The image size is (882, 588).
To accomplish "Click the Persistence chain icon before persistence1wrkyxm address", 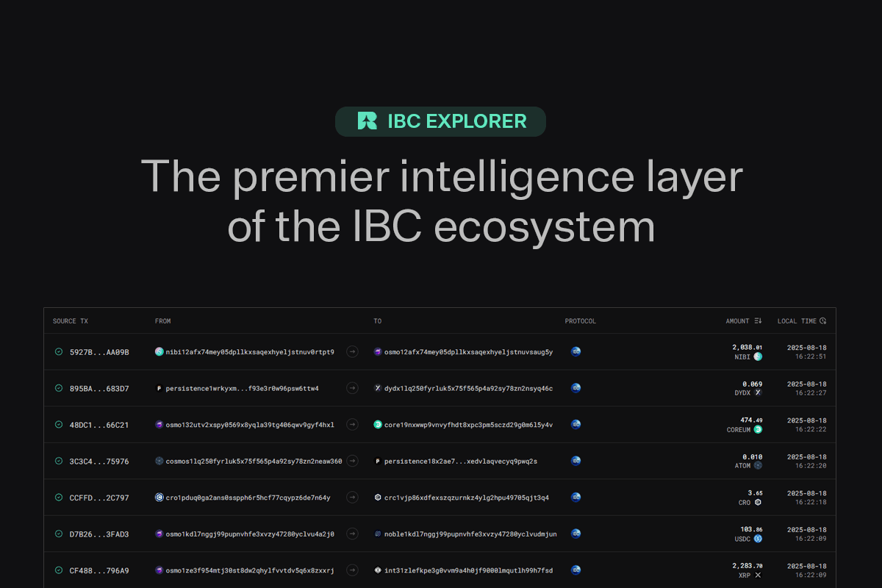I will (159, 388).
